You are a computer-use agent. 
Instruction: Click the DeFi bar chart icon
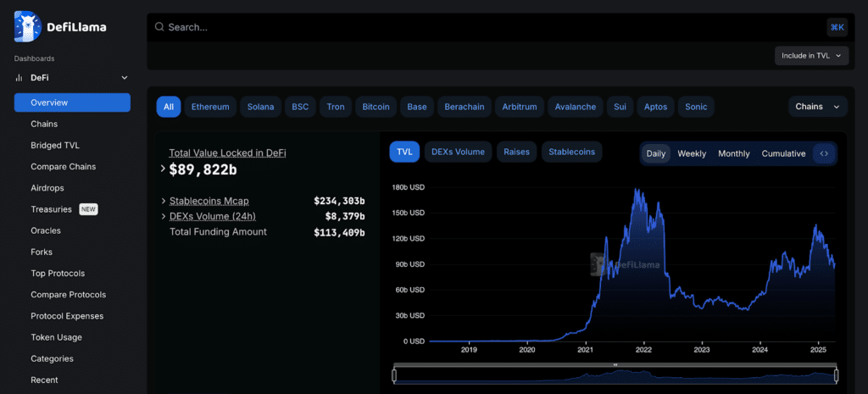(19, 78)
